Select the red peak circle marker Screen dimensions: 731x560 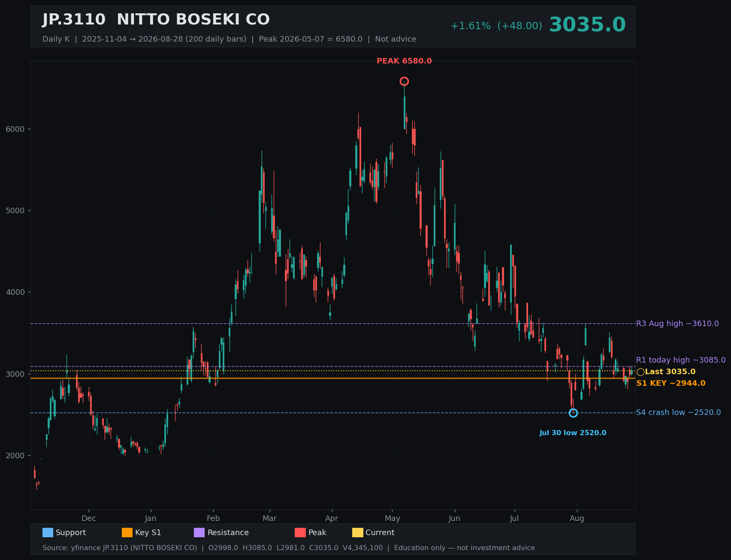pyautogui.click(x=404, y=82)
